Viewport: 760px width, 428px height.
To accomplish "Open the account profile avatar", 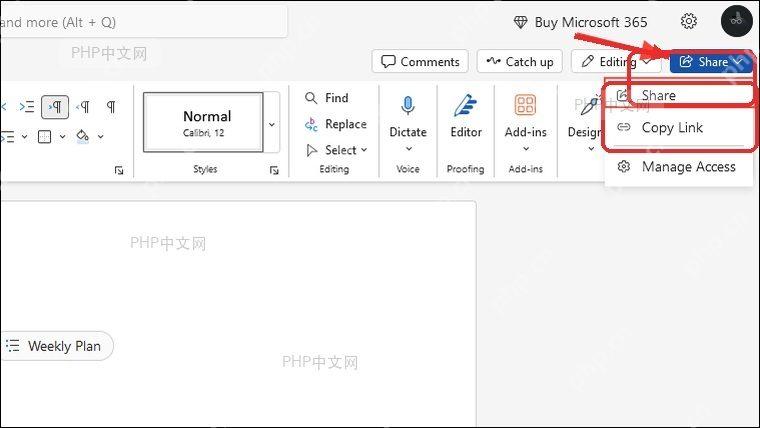I will pyautogui.click(x=736, y=21).
